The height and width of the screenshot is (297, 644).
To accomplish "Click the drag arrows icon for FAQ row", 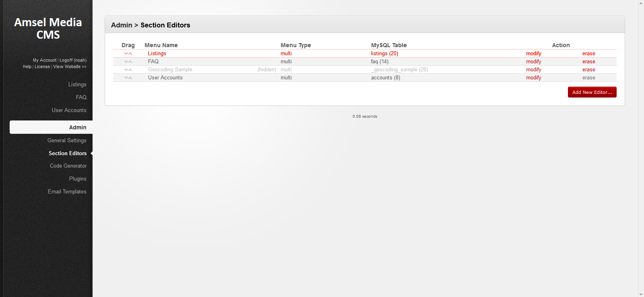I will click(128, 62).
